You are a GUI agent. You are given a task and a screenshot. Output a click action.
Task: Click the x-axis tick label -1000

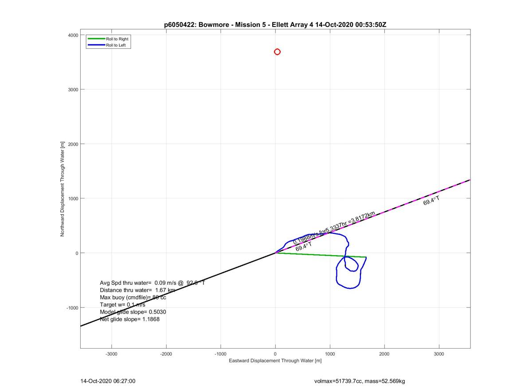coord(221,354)
